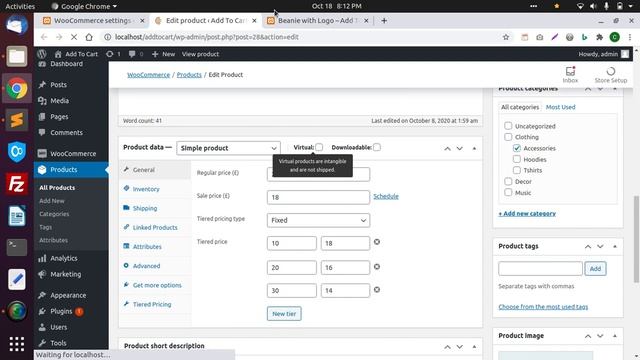Open the updates indicator in admin bar
Screen dimensions: 640x360
(x=113, y=54)
